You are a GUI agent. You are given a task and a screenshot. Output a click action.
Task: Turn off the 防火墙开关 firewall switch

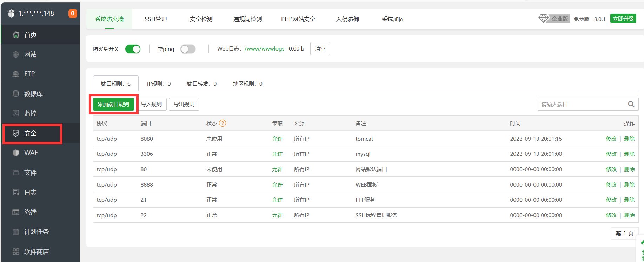133,49
